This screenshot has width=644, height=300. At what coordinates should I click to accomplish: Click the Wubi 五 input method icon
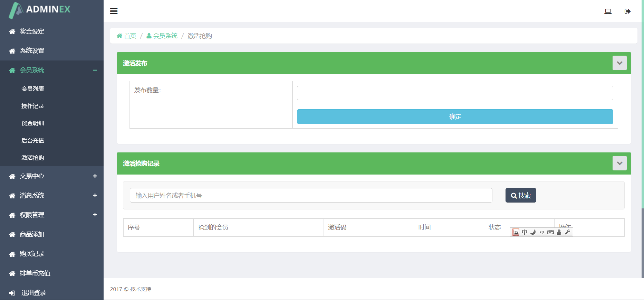[516, 232]
